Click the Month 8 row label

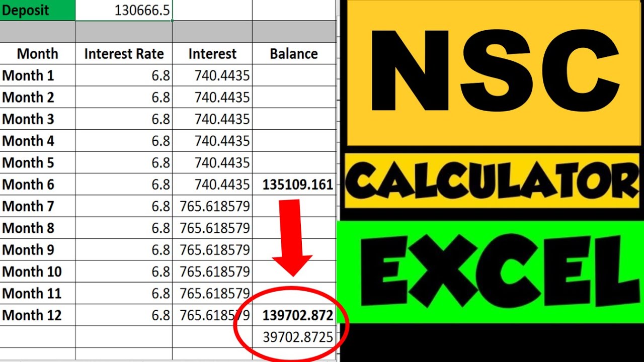pos(38,228)
